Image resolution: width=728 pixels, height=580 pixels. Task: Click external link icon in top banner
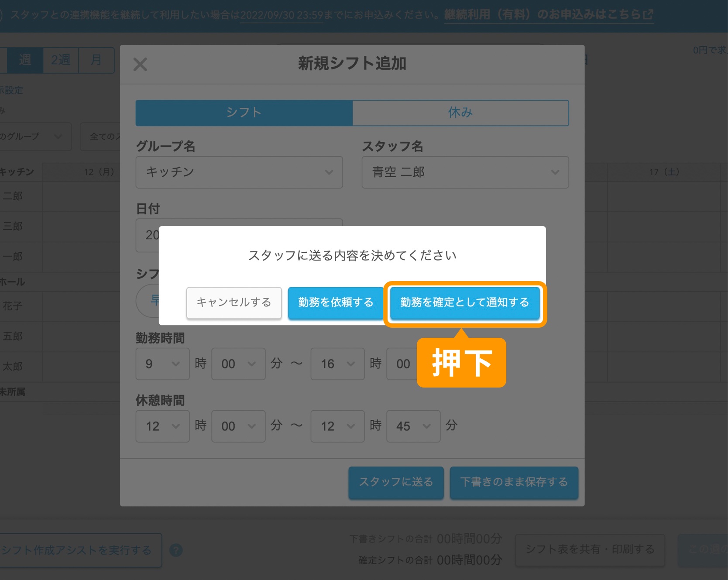(648, 14)
